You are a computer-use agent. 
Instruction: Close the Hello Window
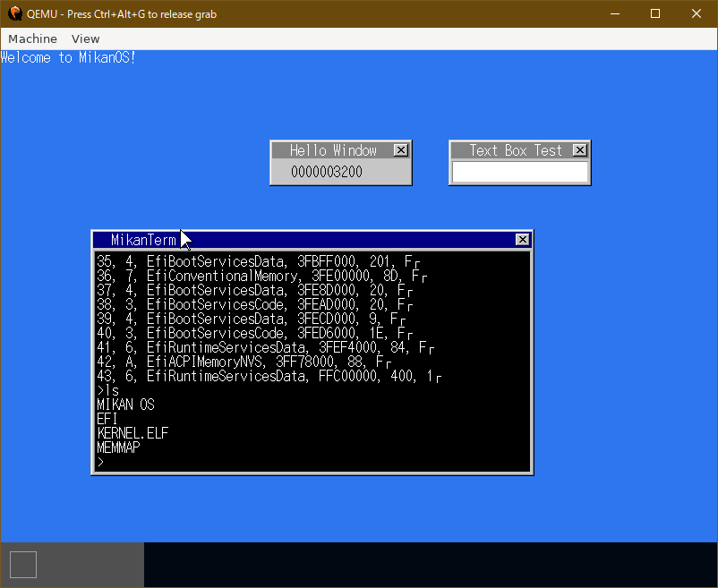click(401, 150)
